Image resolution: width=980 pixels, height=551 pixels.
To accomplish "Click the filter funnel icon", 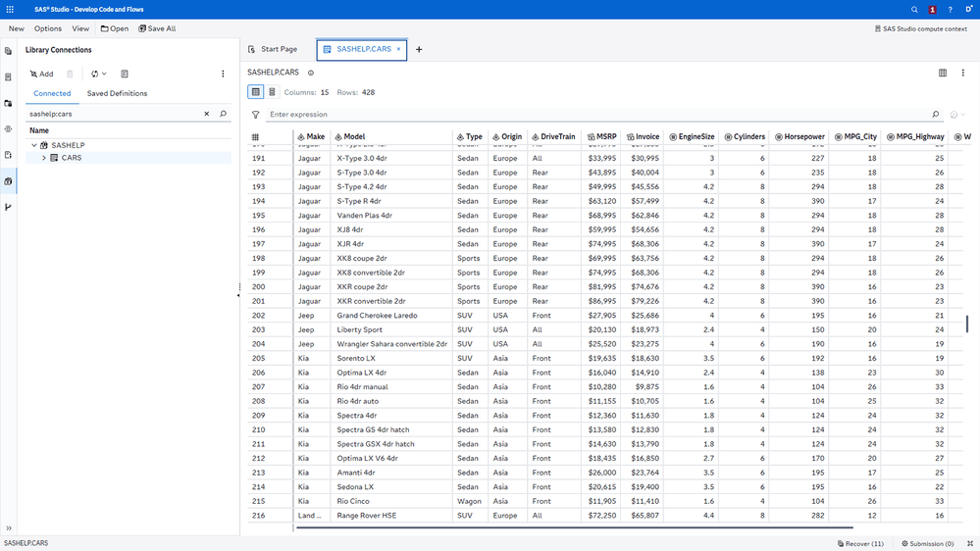I will point(256,115).
